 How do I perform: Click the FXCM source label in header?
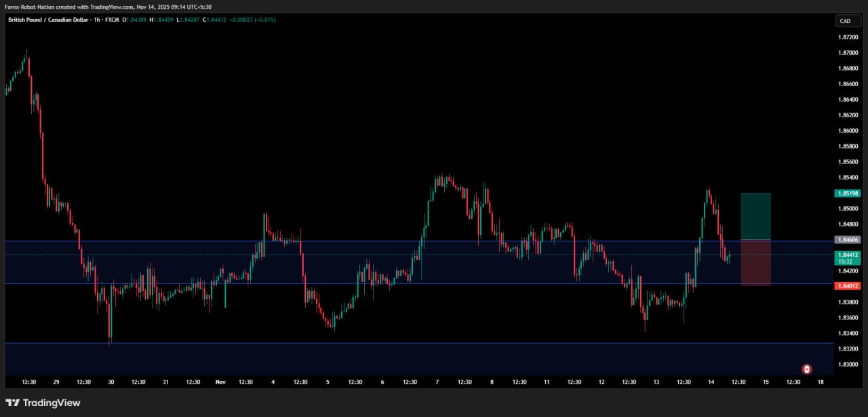click(x=112, y=20)
